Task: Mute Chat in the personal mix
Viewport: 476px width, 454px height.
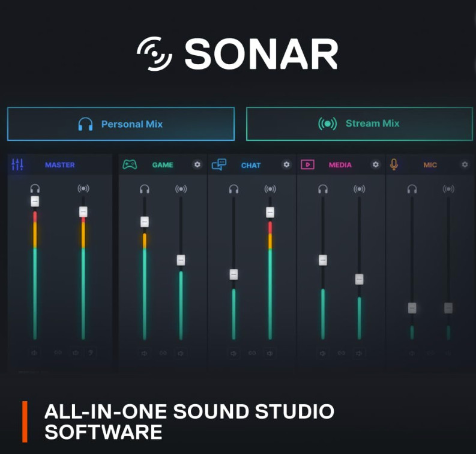Action: [233, 353]
